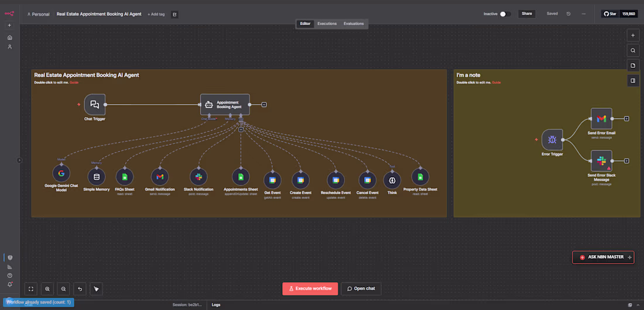This screenshot has width=644, height=310.
Task: Click the zoom in magnifier icon
Action: click(47, 288)
